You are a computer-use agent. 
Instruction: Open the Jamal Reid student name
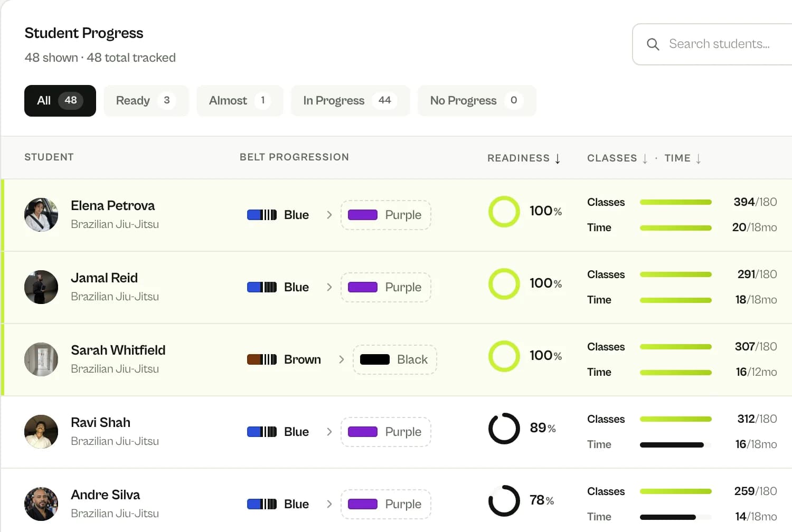point(105,278)
